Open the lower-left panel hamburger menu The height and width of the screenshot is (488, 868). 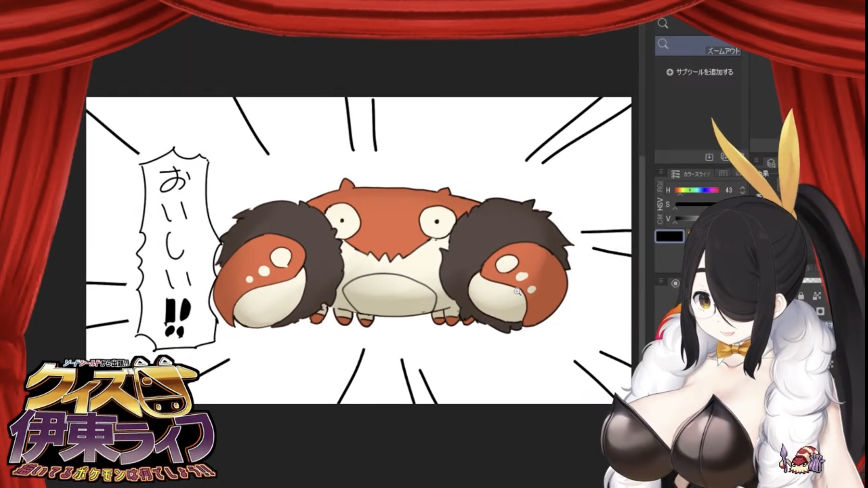coord(661,281)
